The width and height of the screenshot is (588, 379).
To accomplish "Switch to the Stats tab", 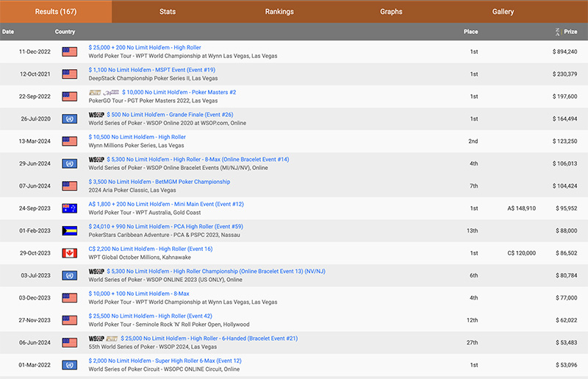I will tap(168, 12).
